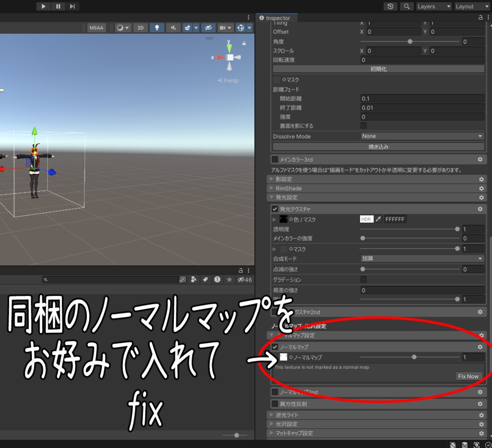Click the ノーマルマップ gear icon
The width and height of the screenshot is (492, 448).
(x=480, y=347)
